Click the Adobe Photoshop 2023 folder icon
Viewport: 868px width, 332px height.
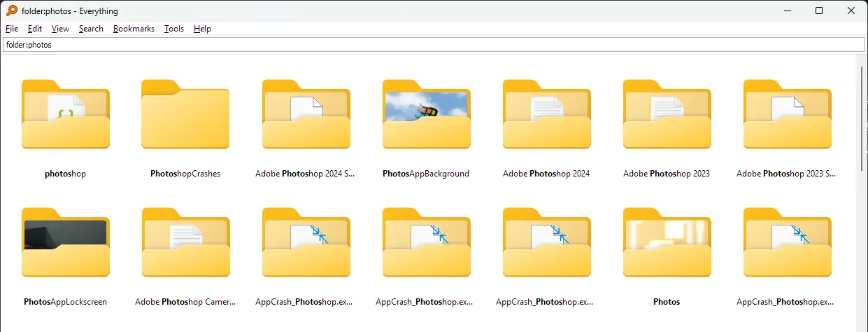(x=667, y=114)
